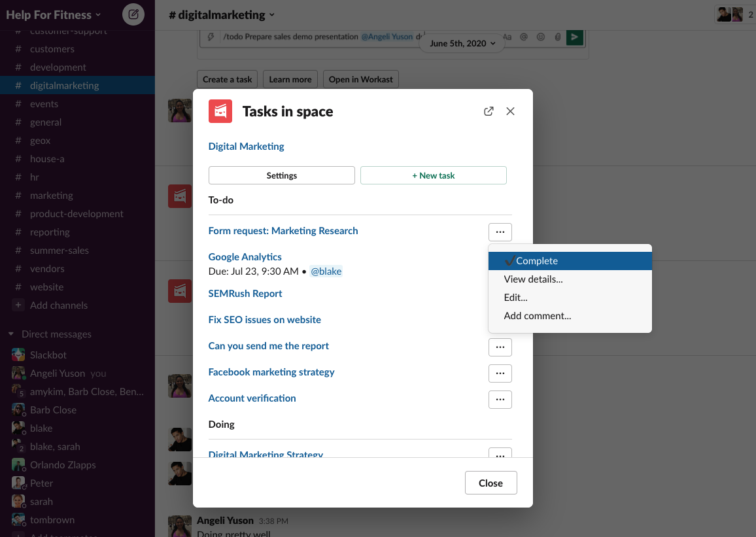The image size is (756, 537).
Task: Open Slackbot direct message
Action: click(77, 355)
